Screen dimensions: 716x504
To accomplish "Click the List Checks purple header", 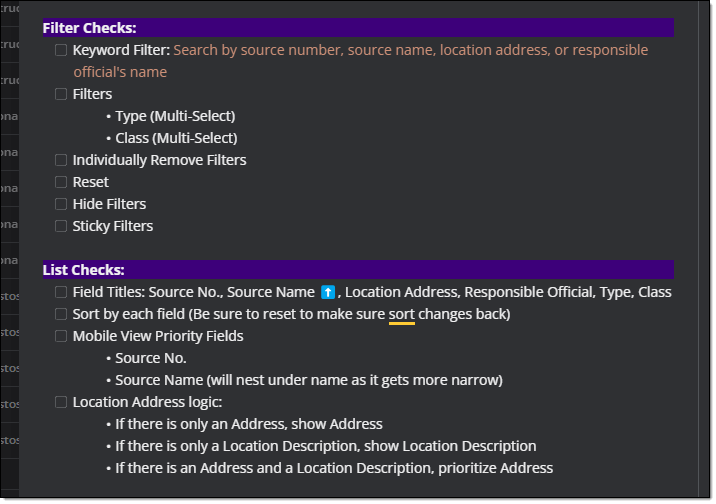I will (358, 270).
